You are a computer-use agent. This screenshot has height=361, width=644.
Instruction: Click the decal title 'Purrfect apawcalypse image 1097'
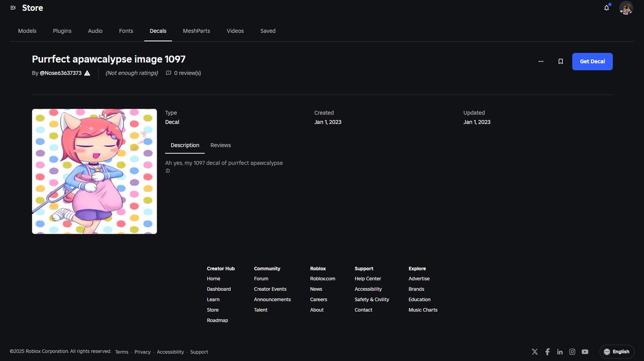pos(109,59)
